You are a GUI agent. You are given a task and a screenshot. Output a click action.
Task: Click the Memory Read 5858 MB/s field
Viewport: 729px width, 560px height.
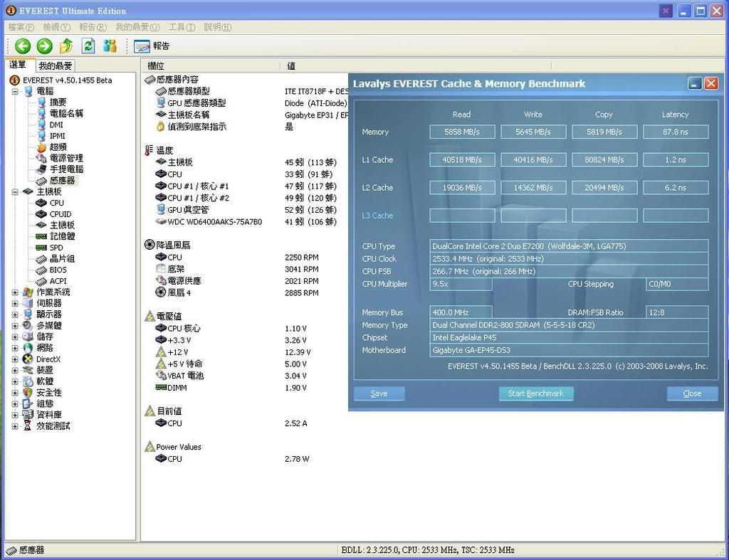point(462,132)
